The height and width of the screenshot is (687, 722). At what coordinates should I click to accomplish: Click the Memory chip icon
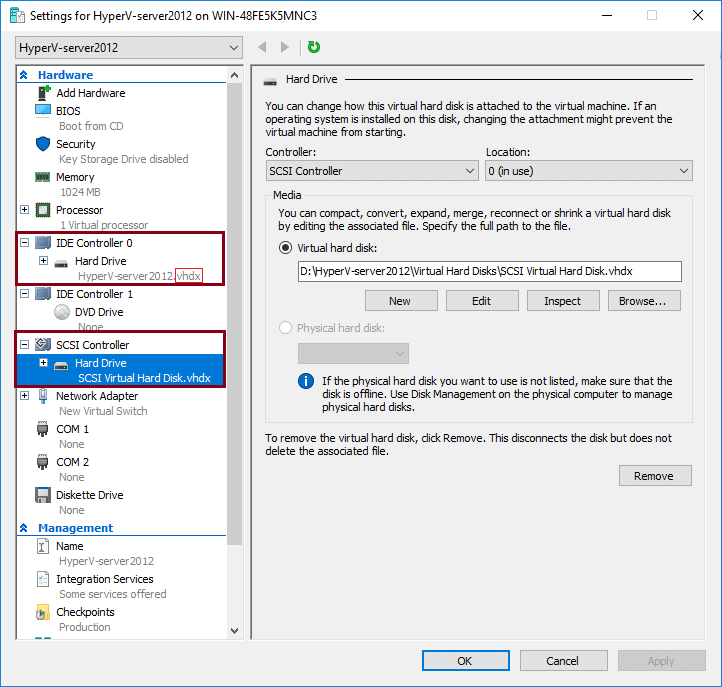[43, 177]
